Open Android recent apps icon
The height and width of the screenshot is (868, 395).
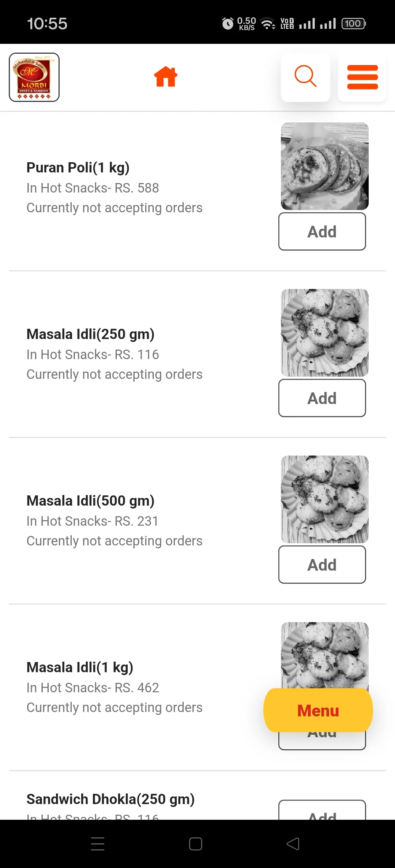[98, 844]
